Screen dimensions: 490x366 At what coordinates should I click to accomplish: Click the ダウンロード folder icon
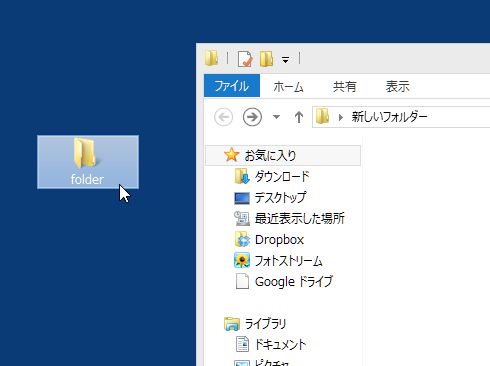(x=242, y=176)
